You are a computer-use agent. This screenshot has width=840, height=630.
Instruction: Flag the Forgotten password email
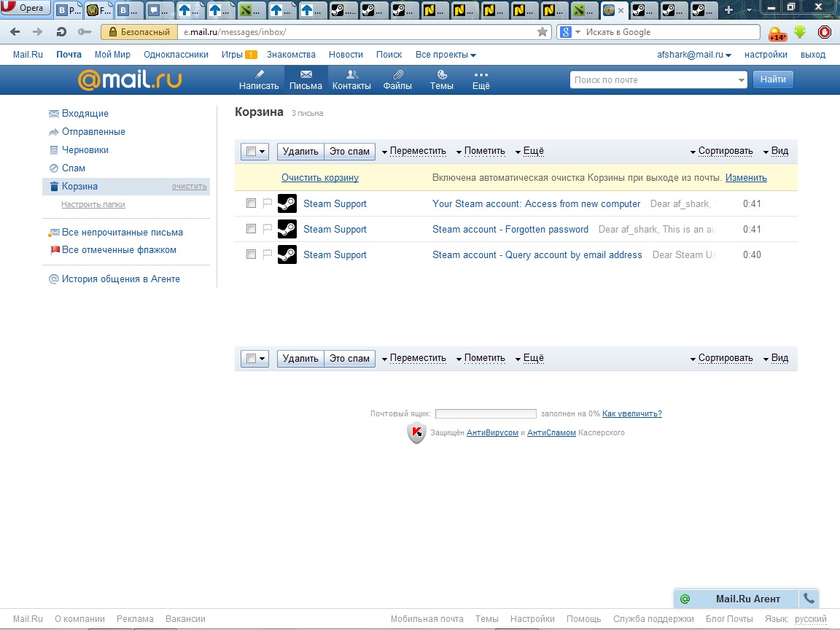pos(268,229)
